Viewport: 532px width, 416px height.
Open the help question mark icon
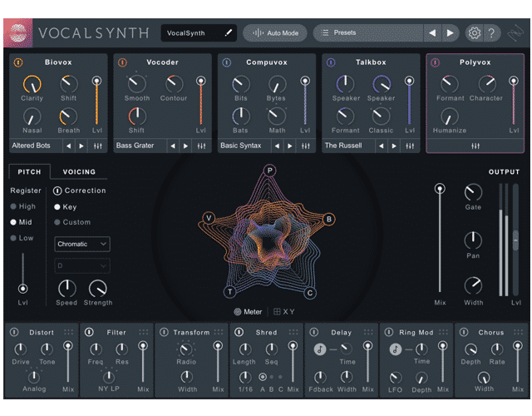tap(491, 33)
